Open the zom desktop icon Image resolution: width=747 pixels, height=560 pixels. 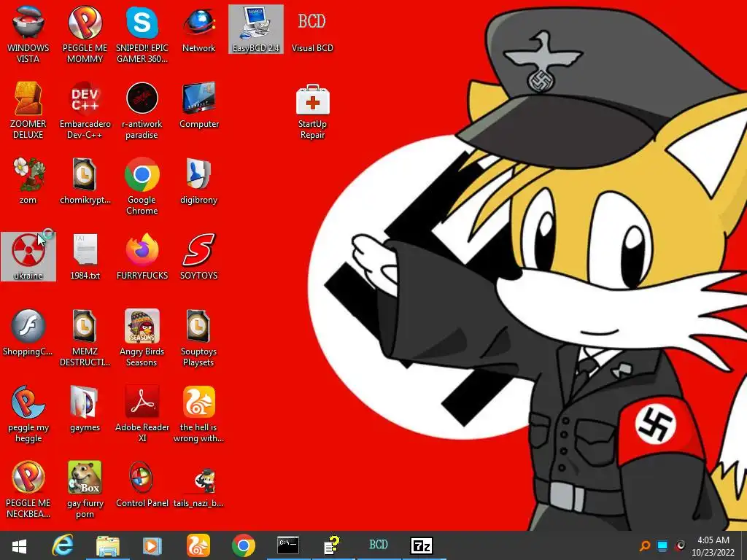pos(28,182)
